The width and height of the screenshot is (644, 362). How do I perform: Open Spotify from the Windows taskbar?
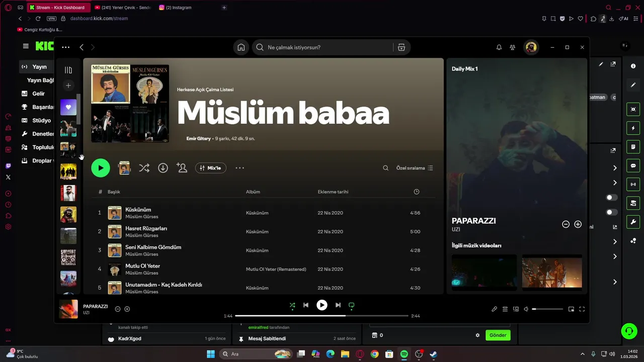tap(404, 354)
